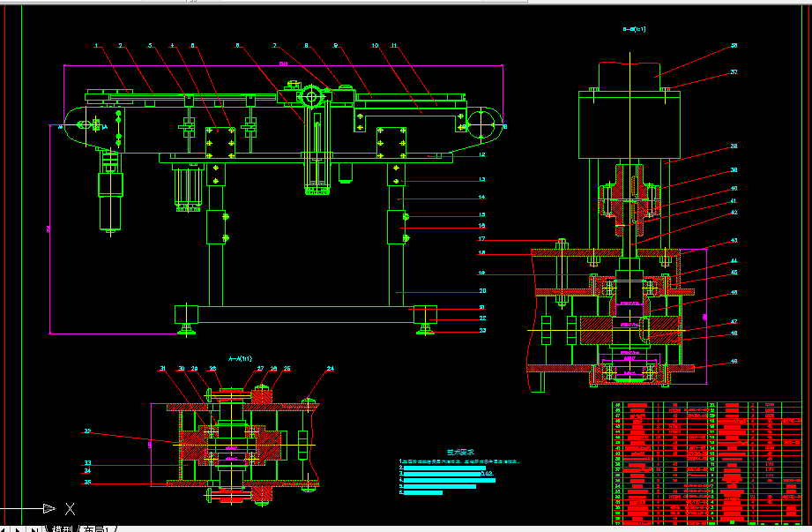The height and width of the screenshot is (532, 812).
Task: Select part callout number 12
Action: click(482, 155)
